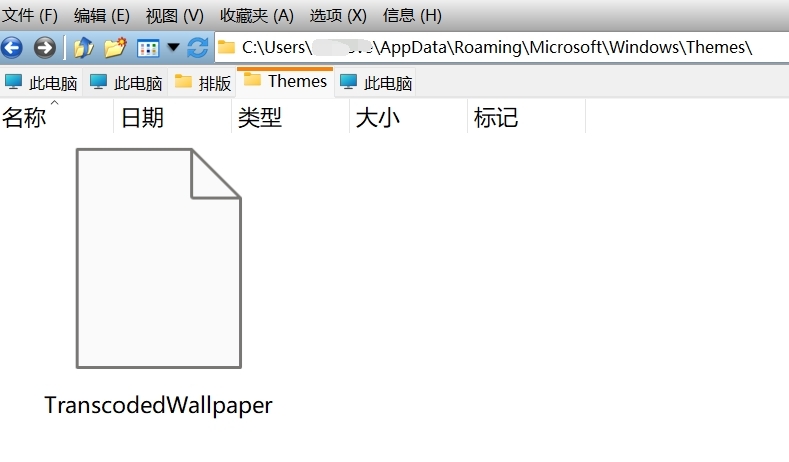Image resolution: width=789 pixels, height=462 pixels.
Task: Go forward with the grey forward arrow
Action: (x=45, y=48)
